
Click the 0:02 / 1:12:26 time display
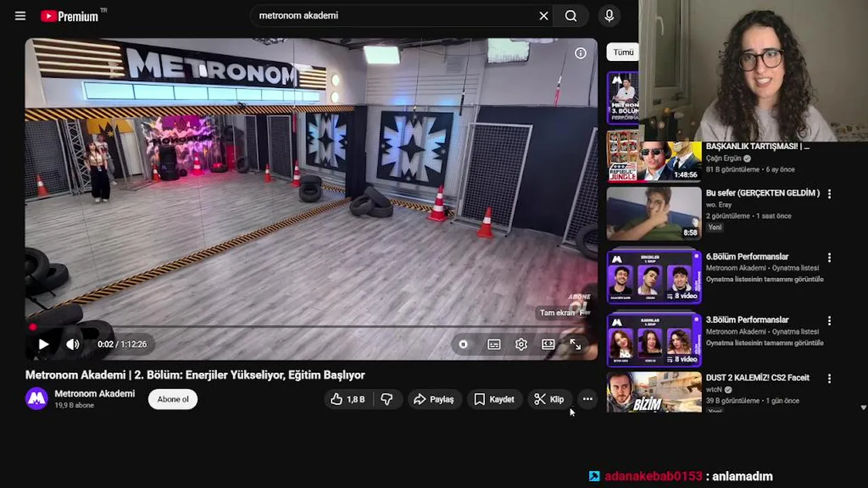pyautogui.click(x=122, y=344)
